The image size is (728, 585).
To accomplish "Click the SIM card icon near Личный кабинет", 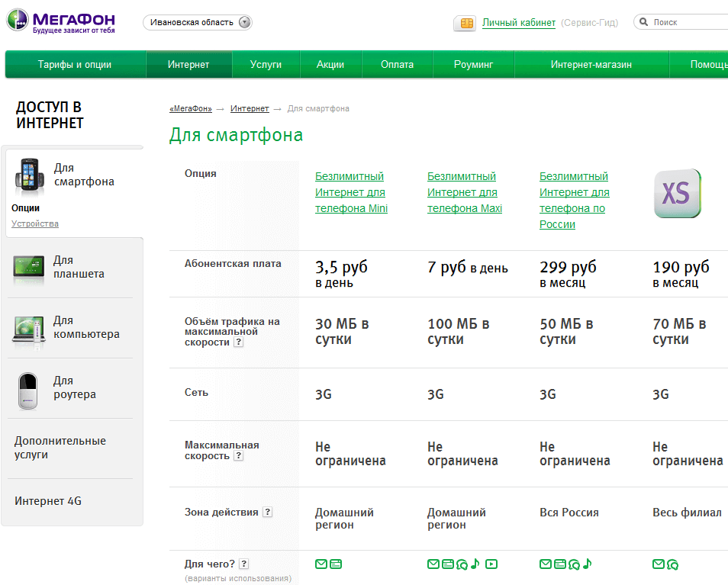I will [465, 23].
